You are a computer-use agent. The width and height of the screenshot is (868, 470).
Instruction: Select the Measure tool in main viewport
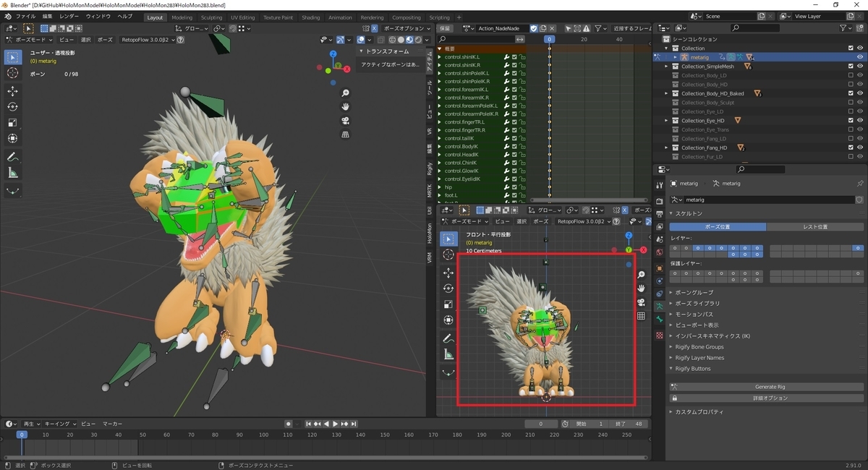[x=13, y=173]
